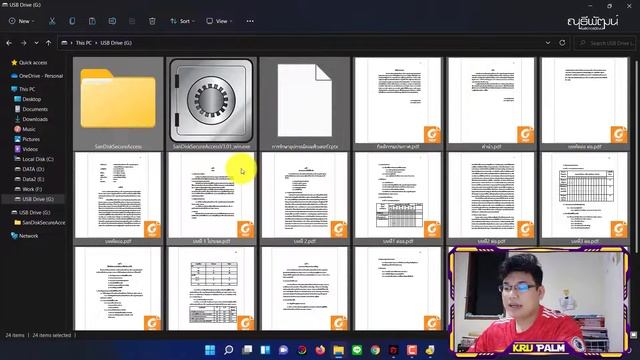
Task: Click the Search USB Drive box
Action: [x=605, y=43]
